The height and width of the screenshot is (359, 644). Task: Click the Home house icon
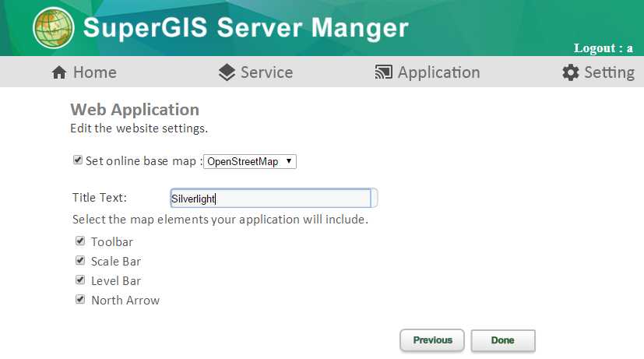(59, 72)
